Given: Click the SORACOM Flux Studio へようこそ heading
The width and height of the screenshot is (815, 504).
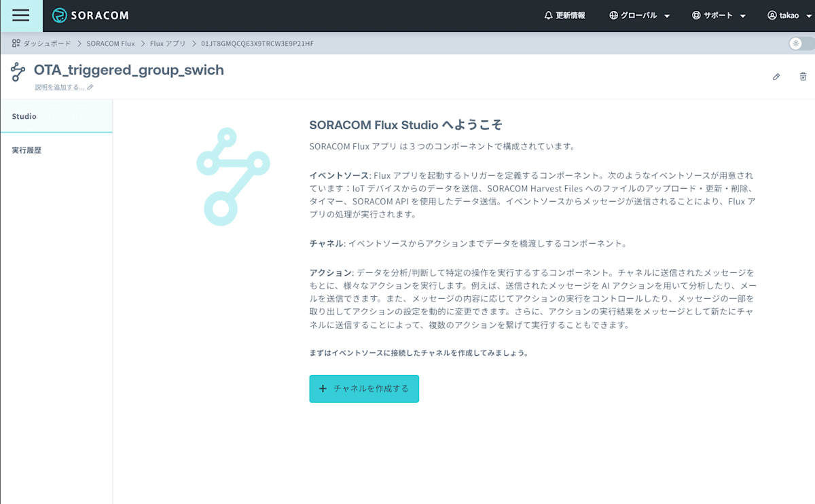Looking at the screenshot, I should click(405, 125).
